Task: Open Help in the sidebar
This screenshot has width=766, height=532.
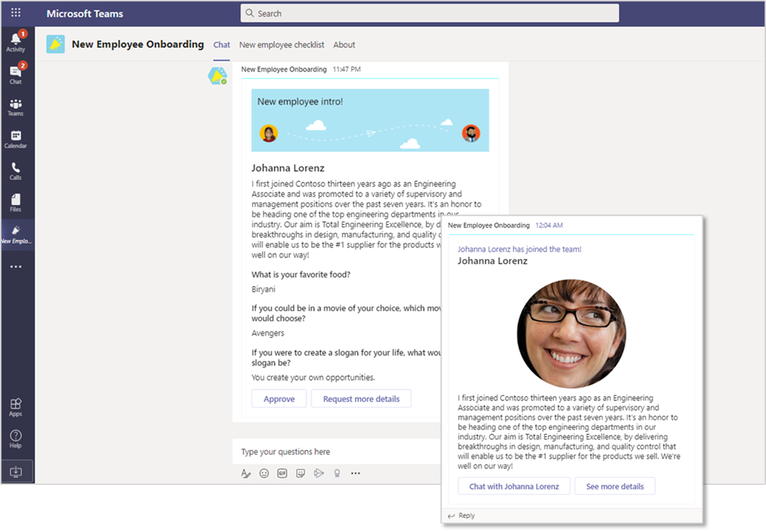Action: point(16,439)
